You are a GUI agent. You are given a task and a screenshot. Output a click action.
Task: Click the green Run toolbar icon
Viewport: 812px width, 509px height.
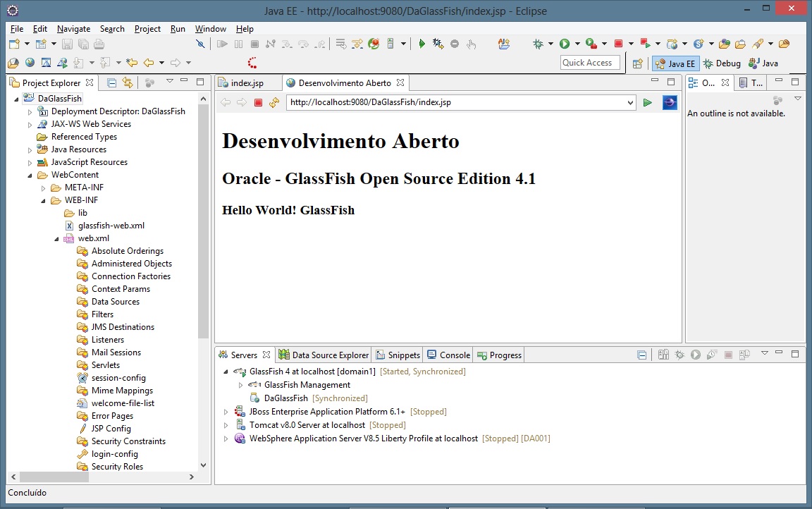pos(565,44)
